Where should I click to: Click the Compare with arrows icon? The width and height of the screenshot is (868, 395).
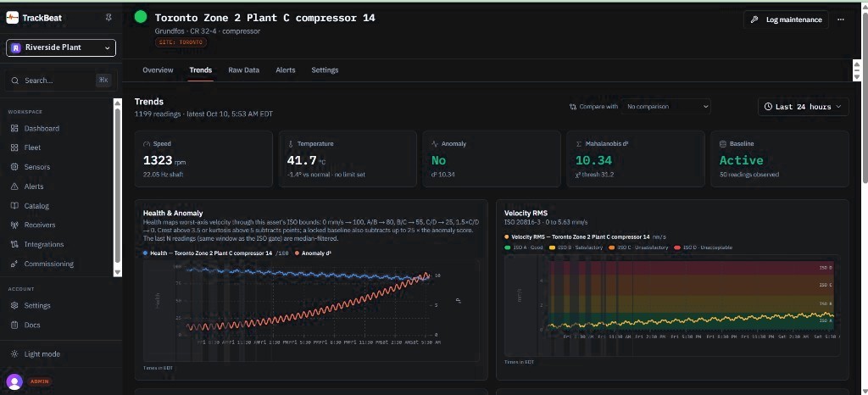point(573,107)
